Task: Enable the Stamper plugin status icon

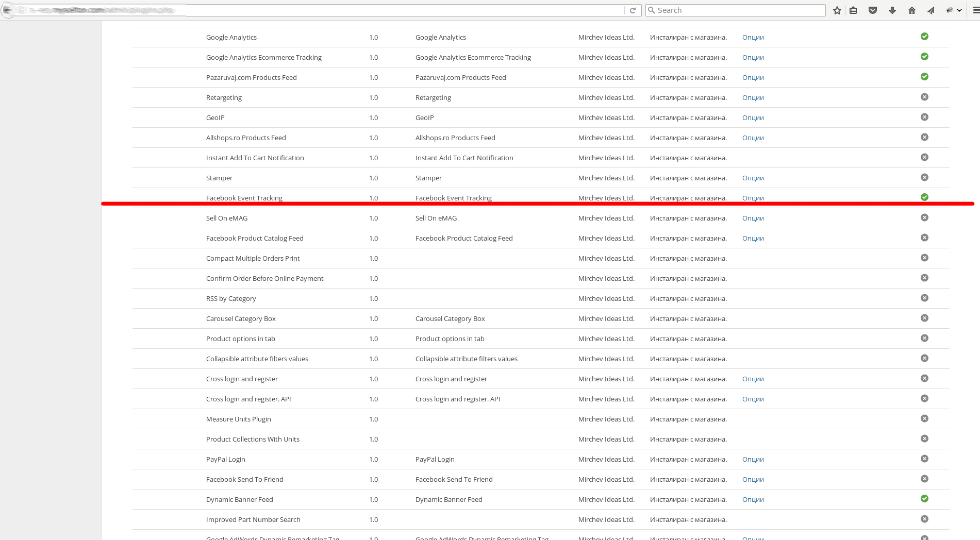Action: [x=924, y=177]
